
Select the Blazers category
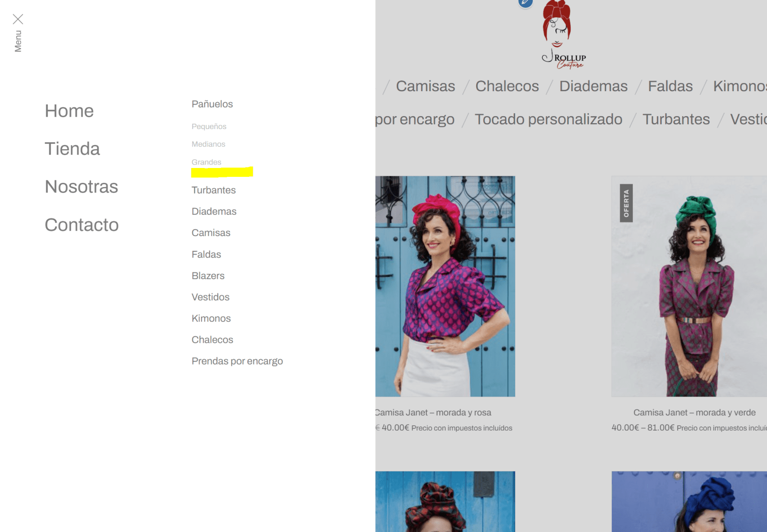click(x=208, y=276)
